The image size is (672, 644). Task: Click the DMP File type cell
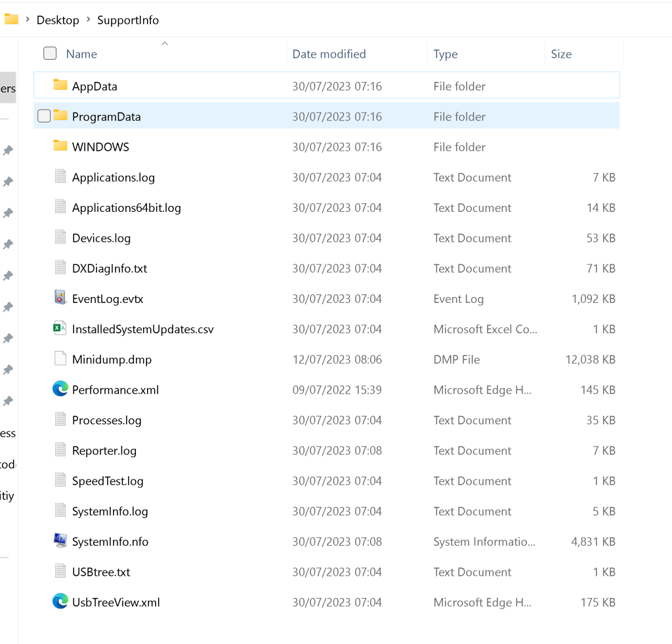(457, 359)
